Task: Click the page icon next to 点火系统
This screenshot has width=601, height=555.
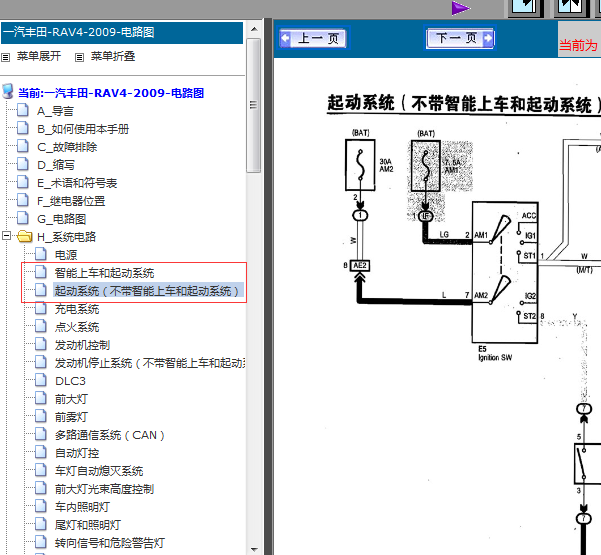Action: click(x=41, y=325)
